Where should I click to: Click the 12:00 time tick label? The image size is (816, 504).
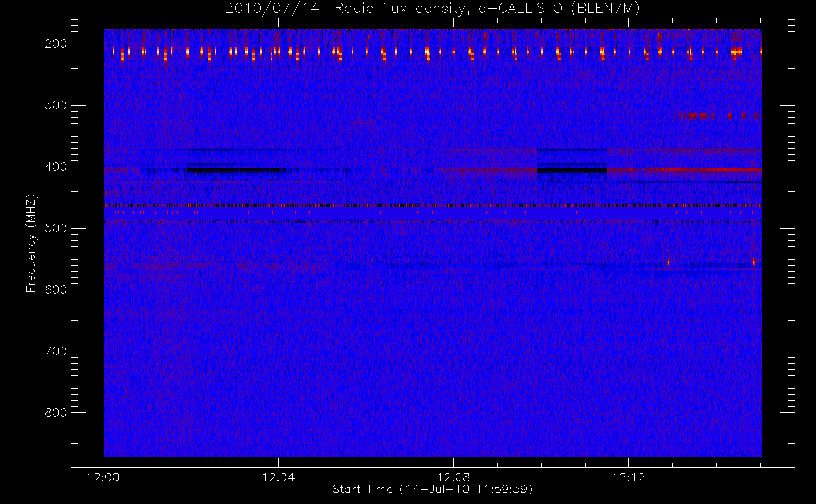103,477
